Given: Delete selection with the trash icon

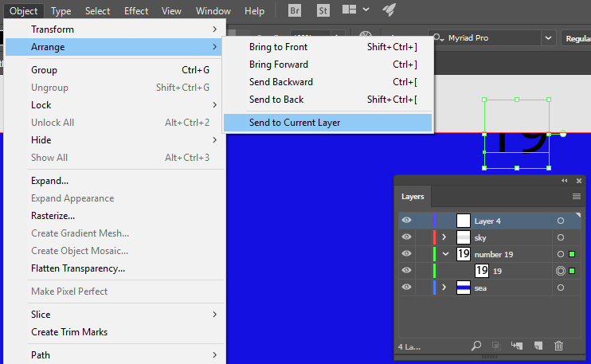Looking at the screenshot, I should point(558,346).
